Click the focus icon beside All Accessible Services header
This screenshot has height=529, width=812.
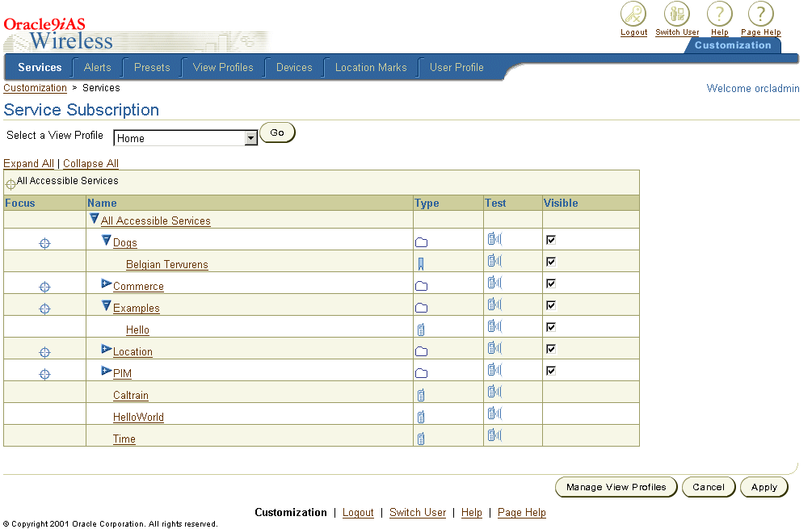(x=11, y=184)
